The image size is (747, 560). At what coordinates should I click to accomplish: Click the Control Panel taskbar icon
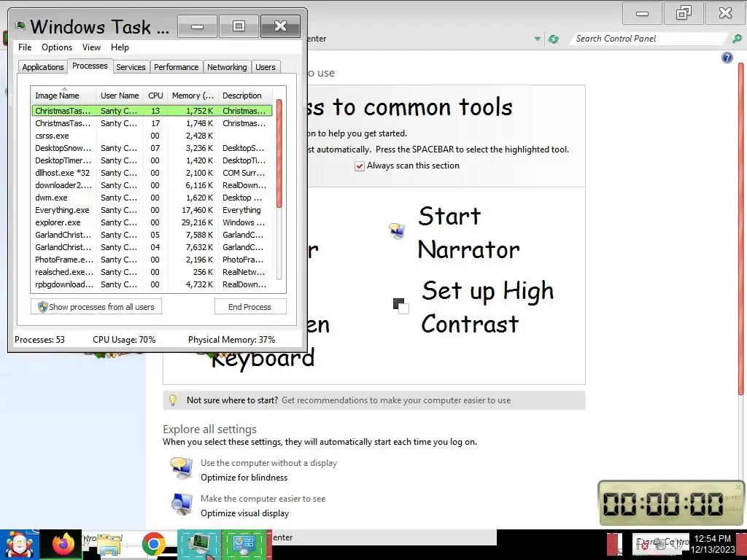coord(244,545)
